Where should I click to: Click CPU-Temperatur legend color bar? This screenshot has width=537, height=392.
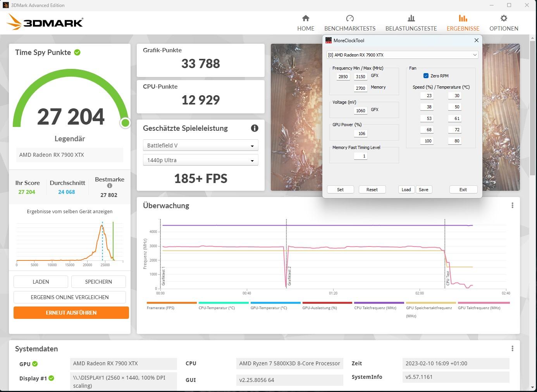(224, 303)
